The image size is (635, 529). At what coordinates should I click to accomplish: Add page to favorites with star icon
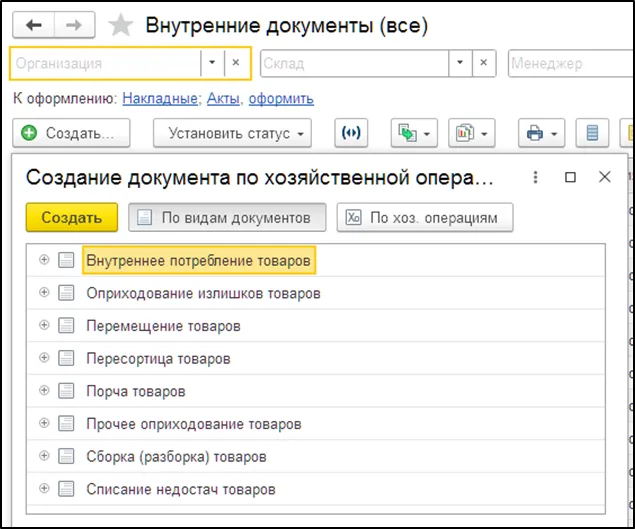tap(121, 25)
